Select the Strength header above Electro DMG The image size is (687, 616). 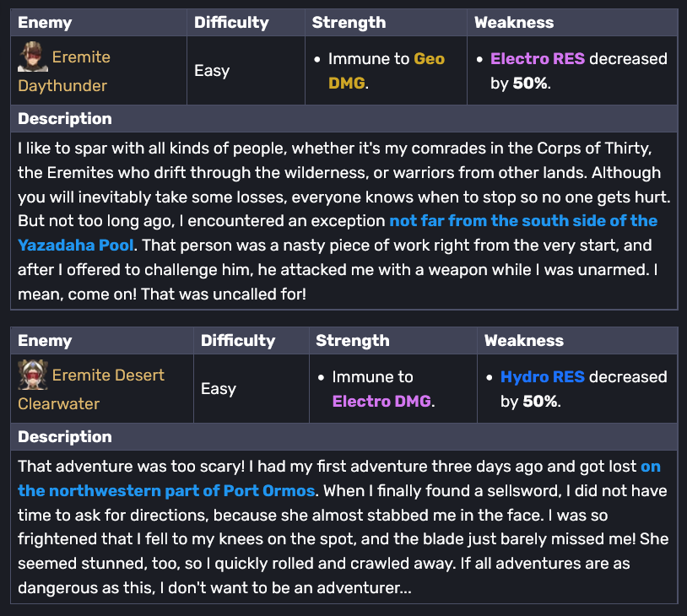click(x=353, y=341)
